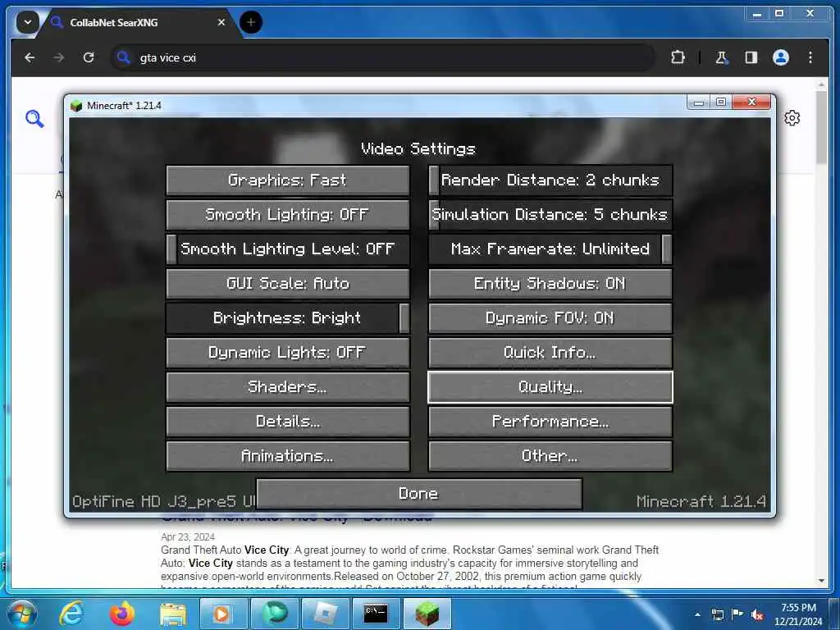Viewport: 840px width, 630px height.
Task: Open Animations... settings
Action: (x=288, y=456)
